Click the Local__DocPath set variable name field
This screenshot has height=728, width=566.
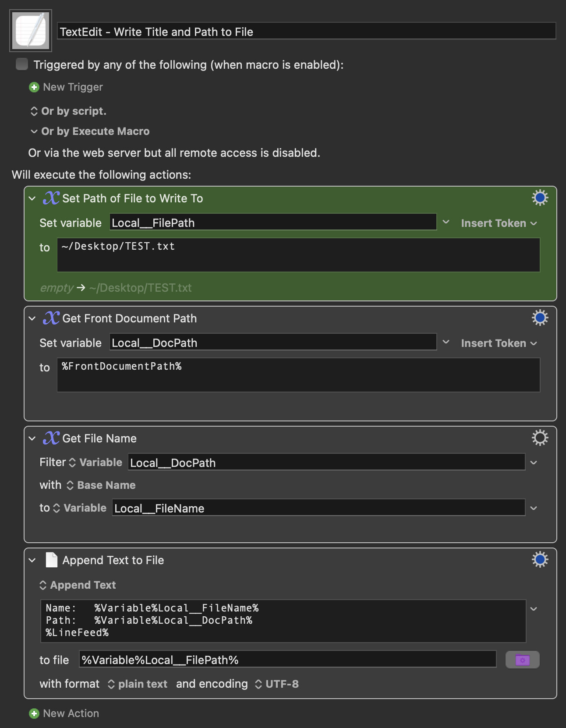(273, 343)
